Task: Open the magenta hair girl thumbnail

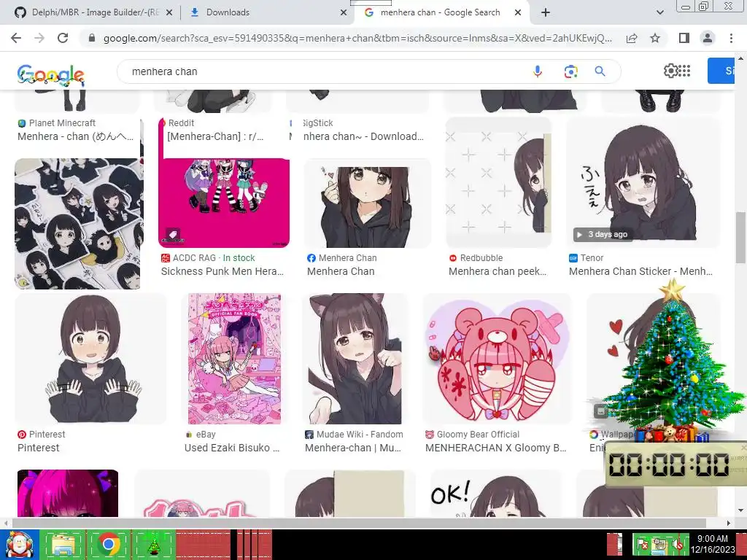Action: [68, 494]
